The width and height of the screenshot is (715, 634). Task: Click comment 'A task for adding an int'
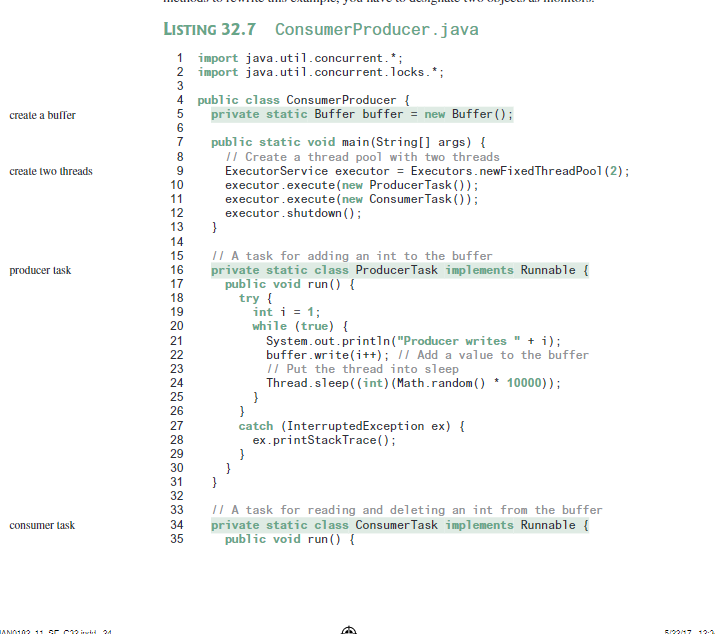click(x=352, y=256)
